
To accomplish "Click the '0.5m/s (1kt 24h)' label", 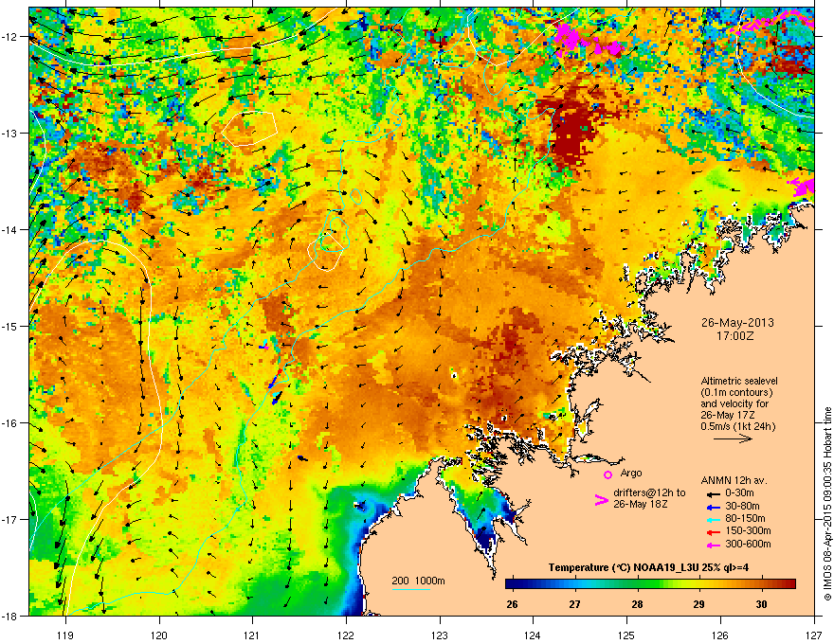I will click(737, 426).
